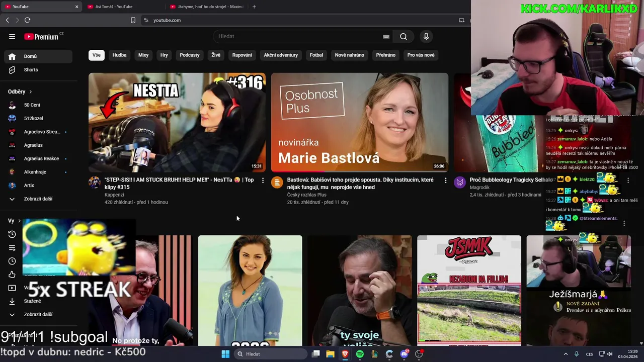Open Shorts in the sidebar
The height and width of the screenshot is (362, 644).
38,70
